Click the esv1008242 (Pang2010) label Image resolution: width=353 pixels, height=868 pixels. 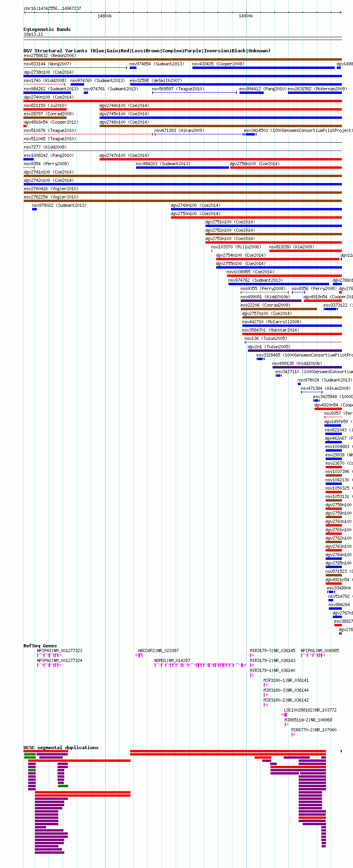click(x=49, y=155)
